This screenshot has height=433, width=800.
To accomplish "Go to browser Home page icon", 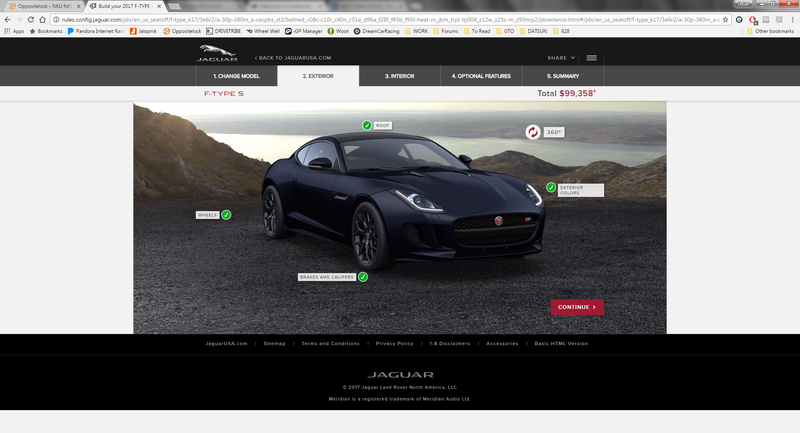I will pyautogui.click(x=42, y=20).
